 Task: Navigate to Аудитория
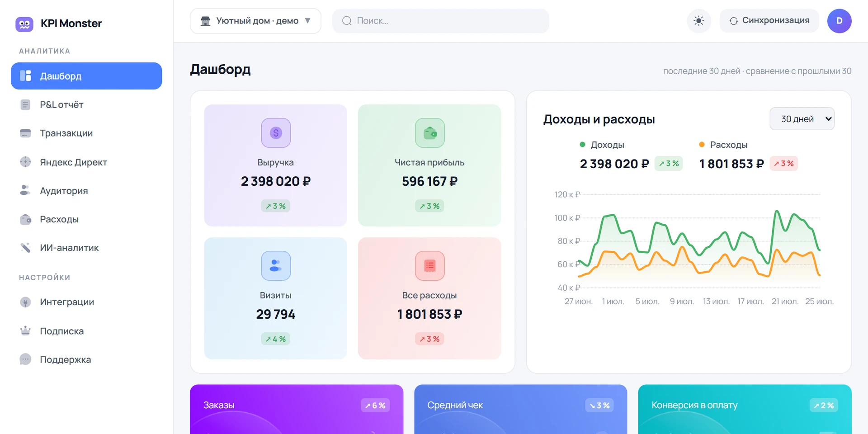pos(86,190)
